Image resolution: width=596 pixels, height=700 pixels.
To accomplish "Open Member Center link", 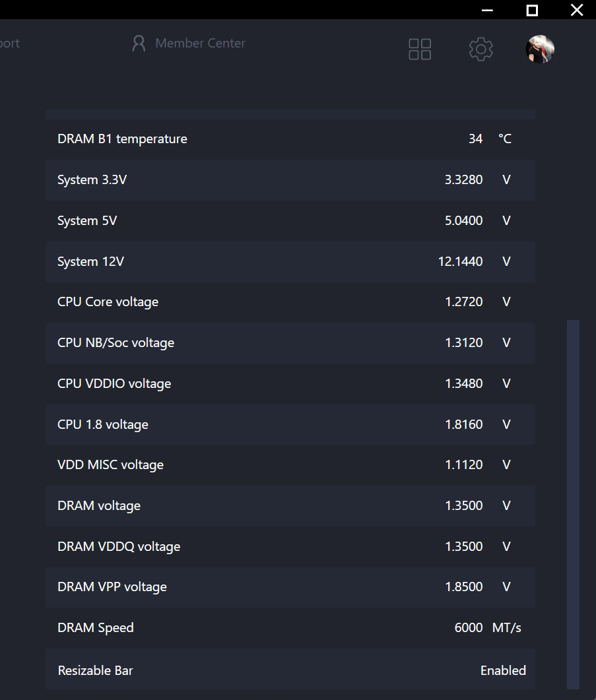I will pos(200,44).
